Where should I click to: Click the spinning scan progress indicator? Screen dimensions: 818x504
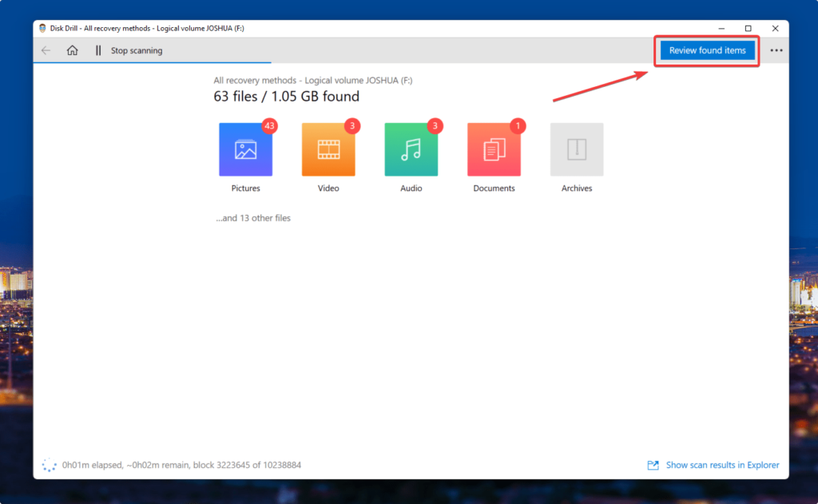coord(49,464)
